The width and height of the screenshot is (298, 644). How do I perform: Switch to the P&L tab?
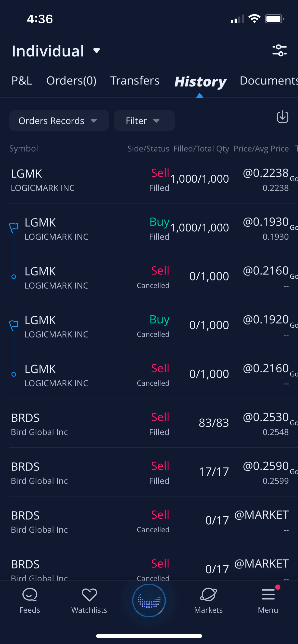point(22,81)
